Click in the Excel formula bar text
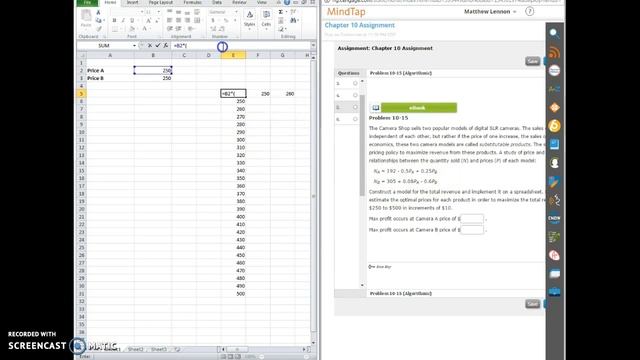 [x=241, y=46]
